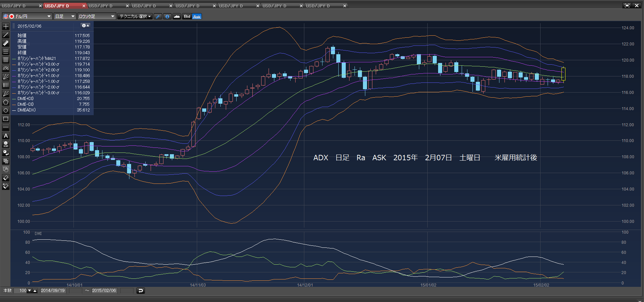Select the rectangle drawing tool
The width and height of the screenshot is (644, 302).
(x=6, y=119)
